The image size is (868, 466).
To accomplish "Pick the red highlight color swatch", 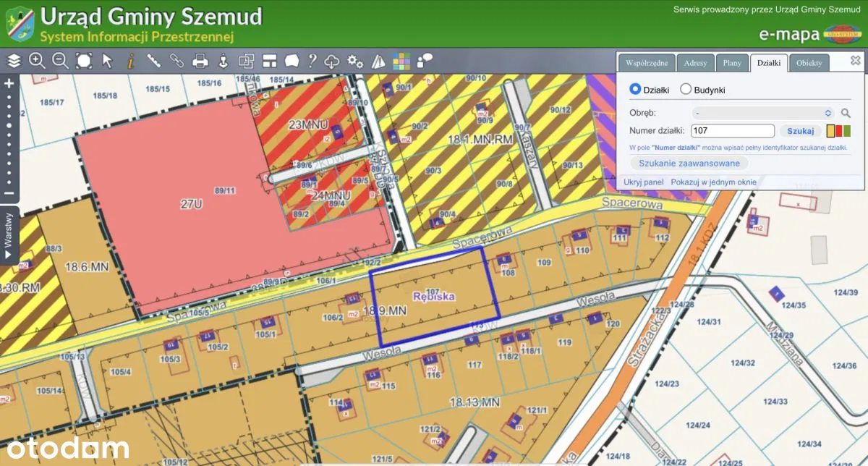I will [x=838, y=131].
